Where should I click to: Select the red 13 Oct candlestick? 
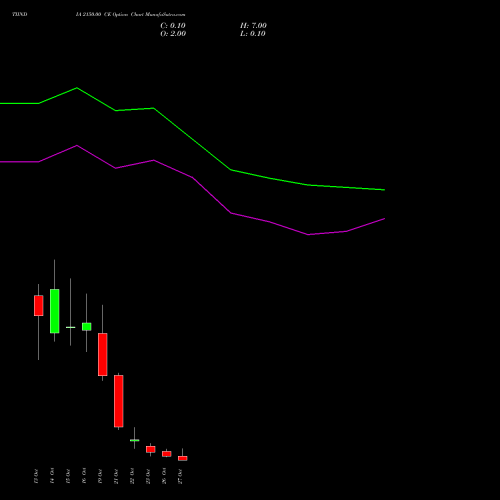(x=39, y=306)
